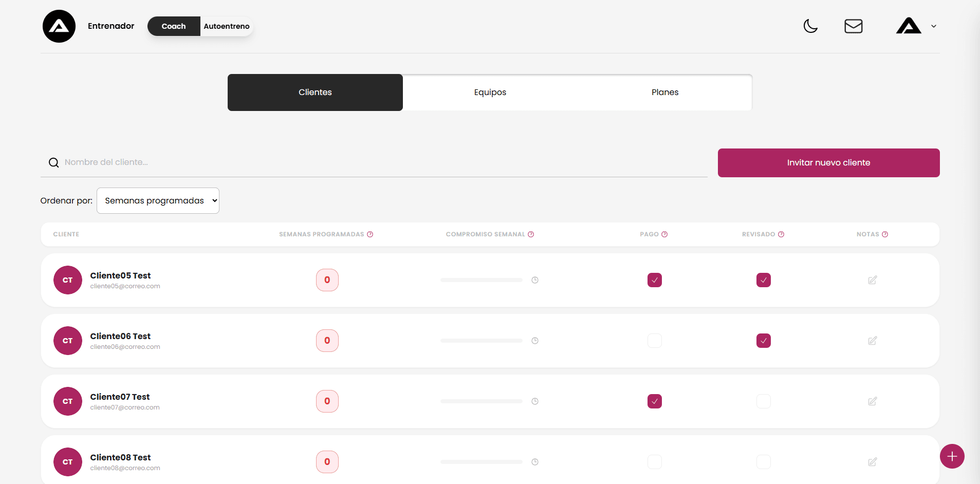
Task: Open the Cliente08 Test client name
Action: tap(120, 457)
